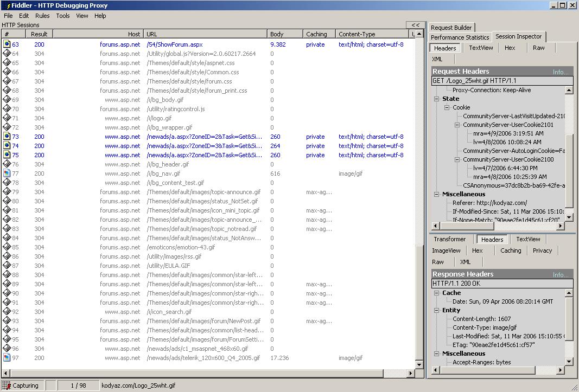Click the icon beside session 76
The width and height of the screenshot is (579, 392).
7,164
